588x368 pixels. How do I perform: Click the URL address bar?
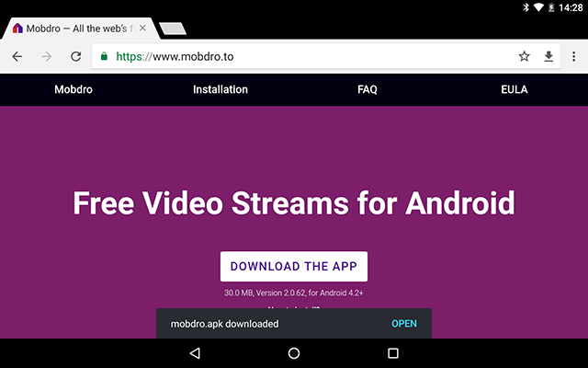click(326, 56)
